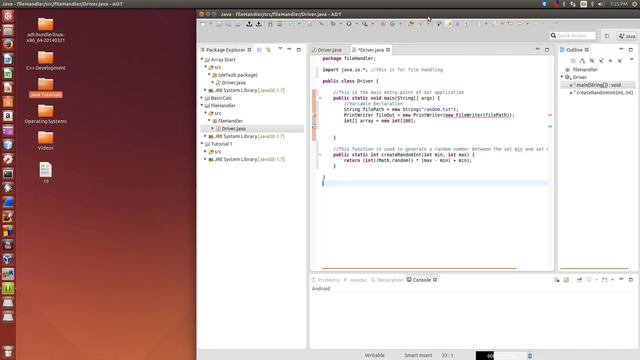
Task: Collapse src folder under Array Start
Action: click(206, 67)
